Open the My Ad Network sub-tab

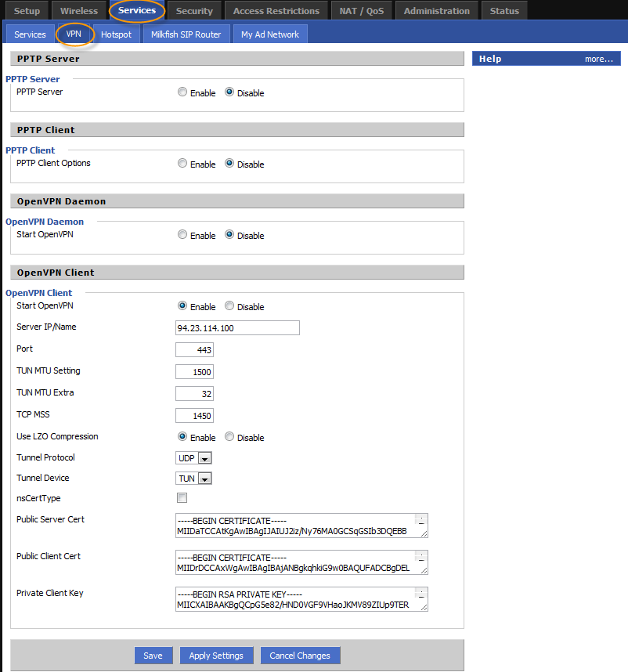pyautogui.click(x=270, y=34)
